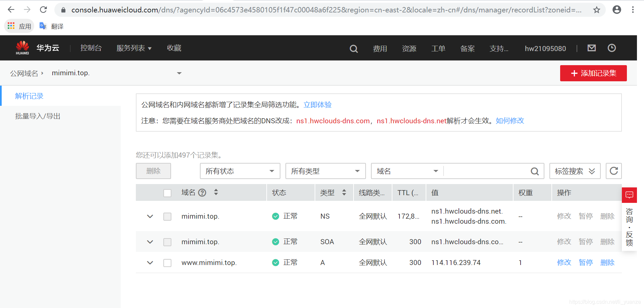The image size is (644, 308).
Task: Reload the page with browser refresh icon
Action: pos(43,10)
